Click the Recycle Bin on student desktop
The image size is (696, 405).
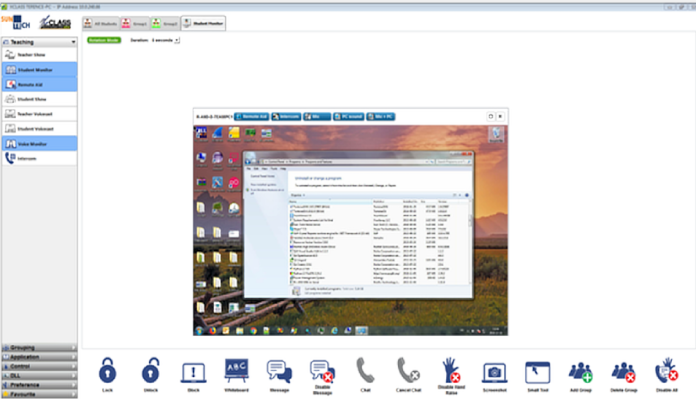(x=496, y=134)
